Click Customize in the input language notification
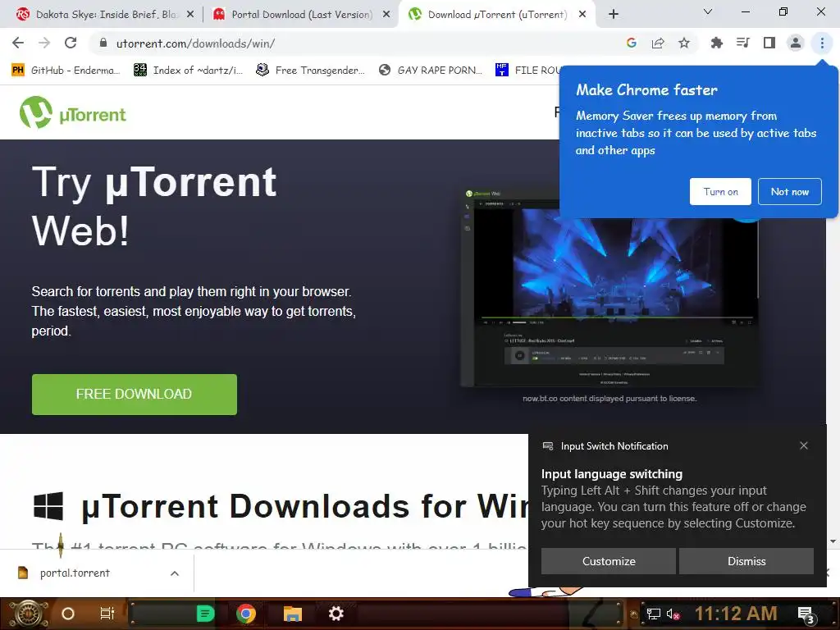The image size is (840, 630). pos(609,561)
